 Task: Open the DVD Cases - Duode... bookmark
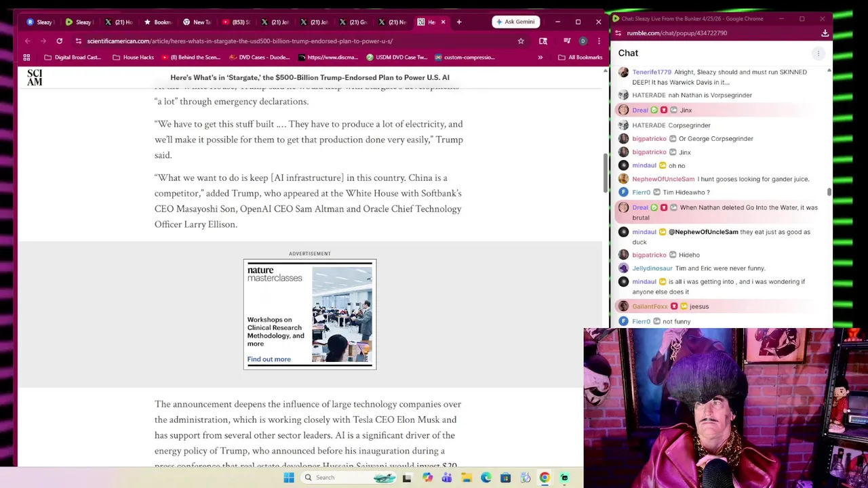tap(260, 58)
